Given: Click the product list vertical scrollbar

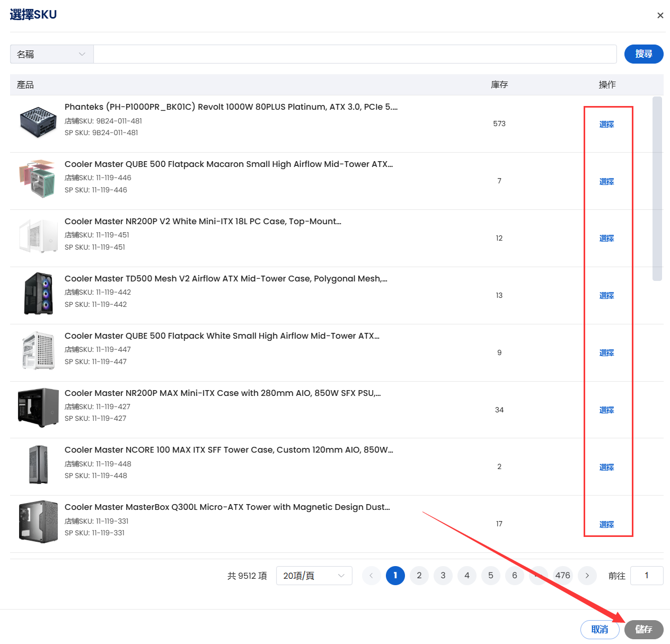Looking at the screenshot, I should click(657, 189).
